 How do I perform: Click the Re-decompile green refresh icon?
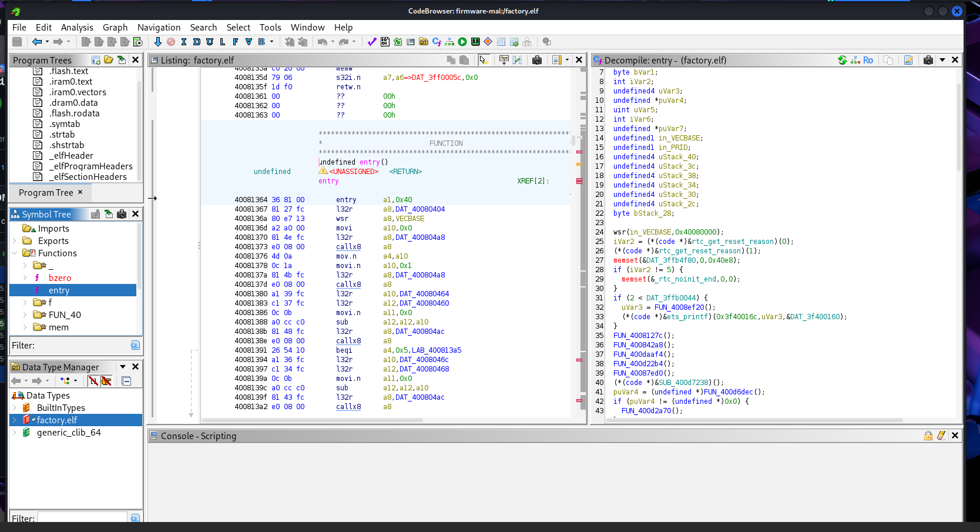[x=843, y=60]
